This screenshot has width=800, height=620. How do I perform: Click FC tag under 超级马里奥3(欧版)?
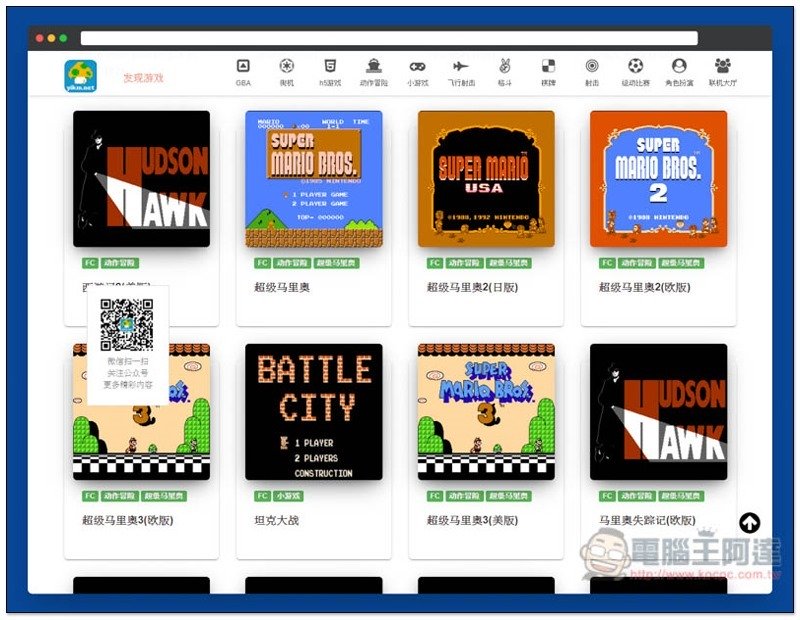(90, 496)
